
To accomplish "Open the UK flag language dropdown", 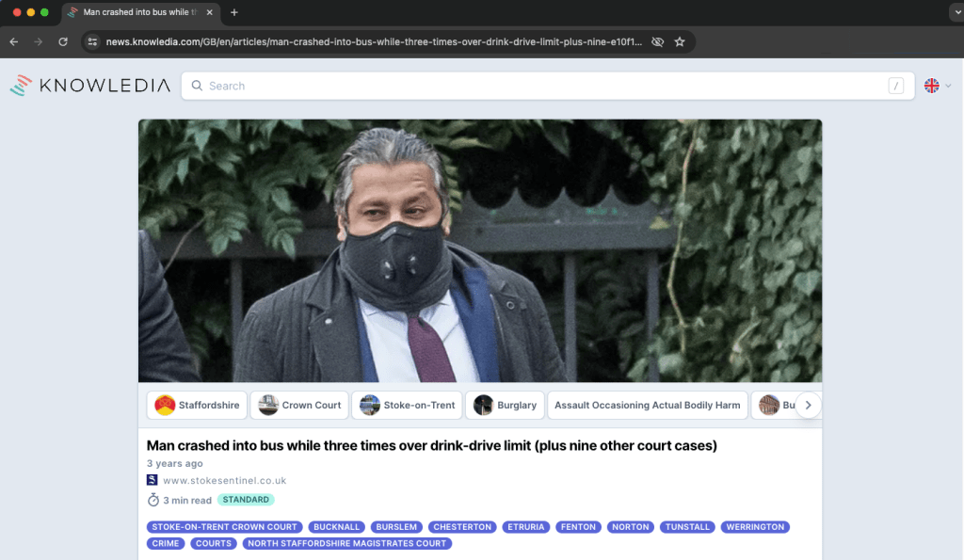I will (x=937, y=86).
